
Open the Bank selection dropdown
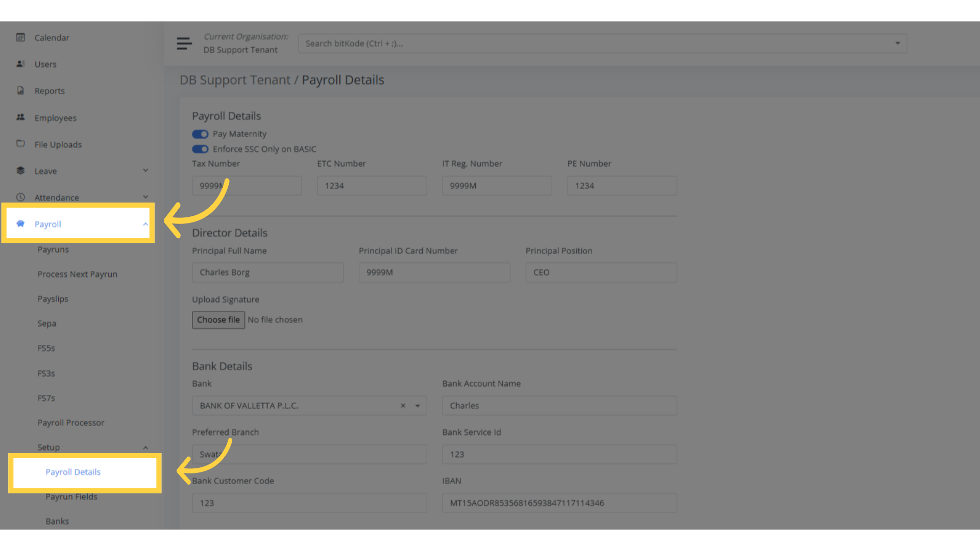pyautogui.click(x=417, y=406)
